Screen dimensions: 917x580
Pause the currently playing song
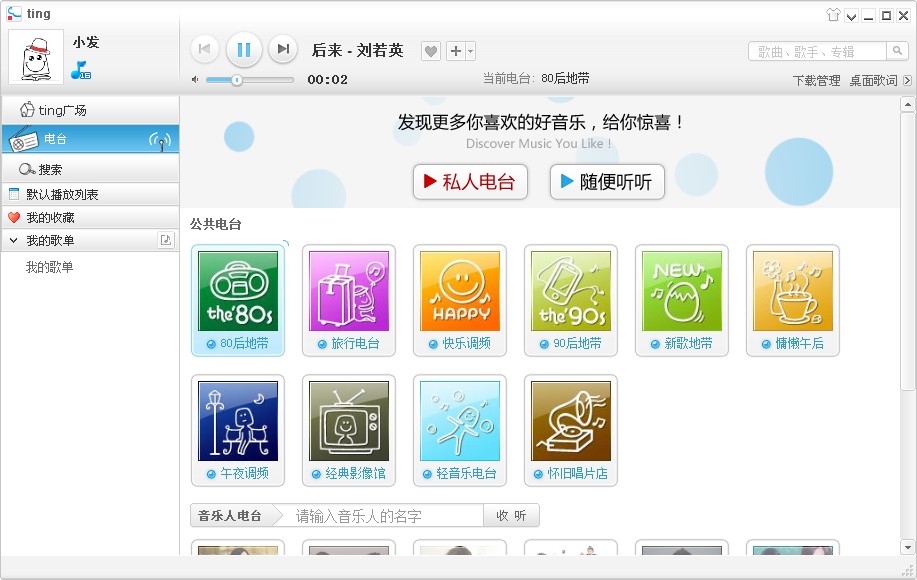point(244,49)
